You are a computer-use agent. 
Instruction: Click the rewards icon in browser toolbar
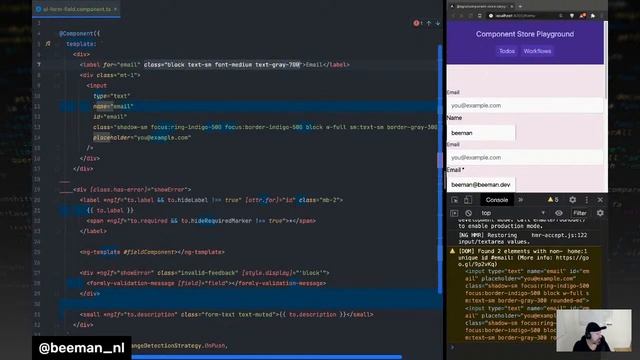pos(582,16)
